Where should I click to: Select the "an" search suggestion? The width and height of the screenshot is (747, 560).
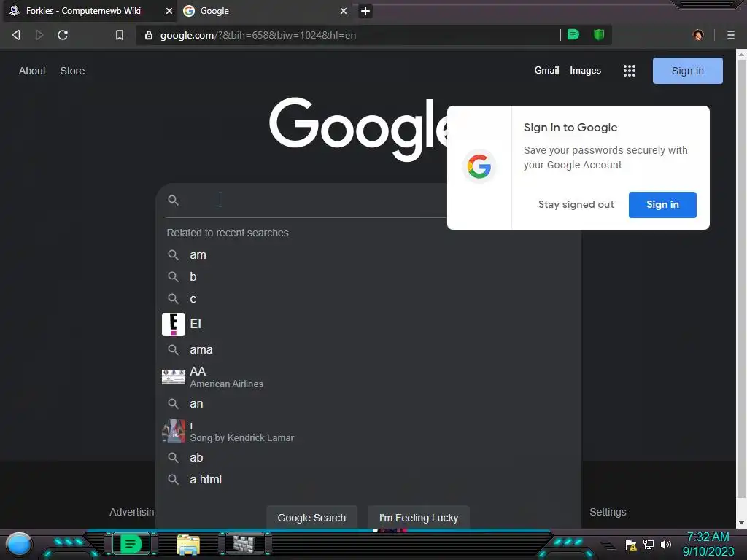point(368,404)
